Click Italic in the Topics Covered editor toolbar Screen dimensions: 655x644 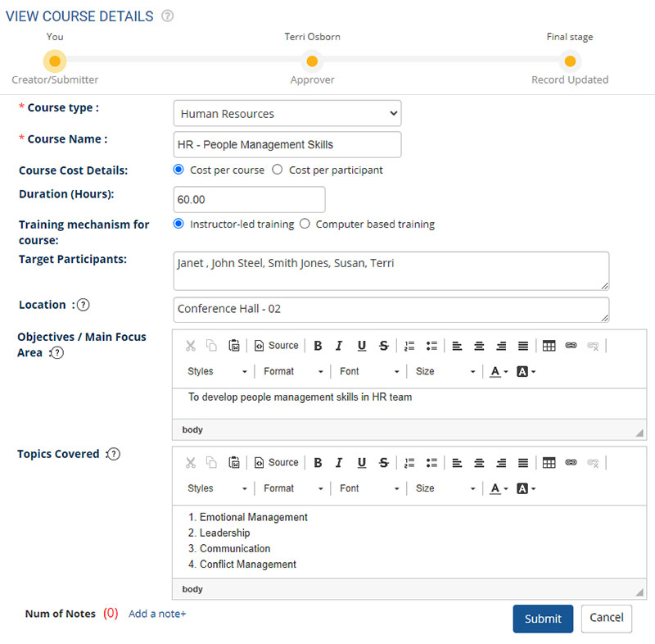[x=339, y=463]
